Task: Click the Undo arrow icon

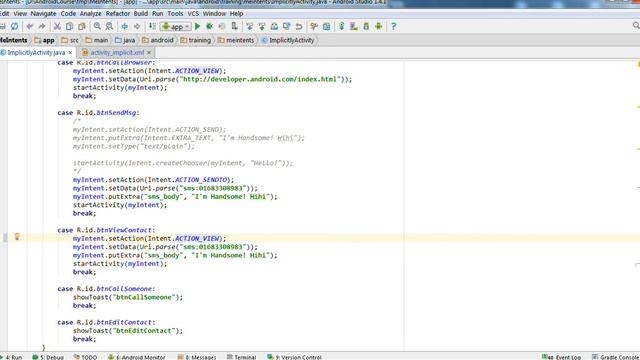Action: [30, 27]
